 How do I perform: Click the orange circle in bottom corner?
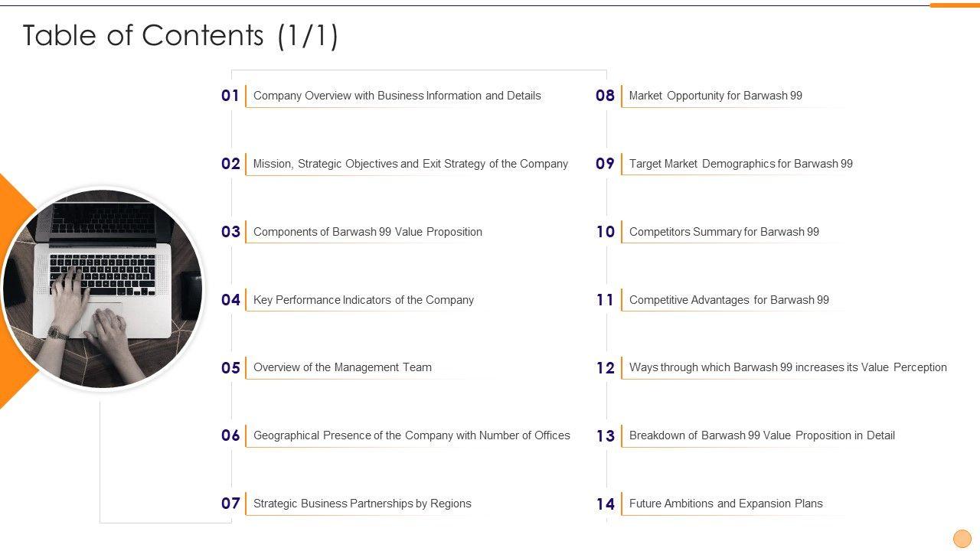pyautogui.click(x=962, y=538)
